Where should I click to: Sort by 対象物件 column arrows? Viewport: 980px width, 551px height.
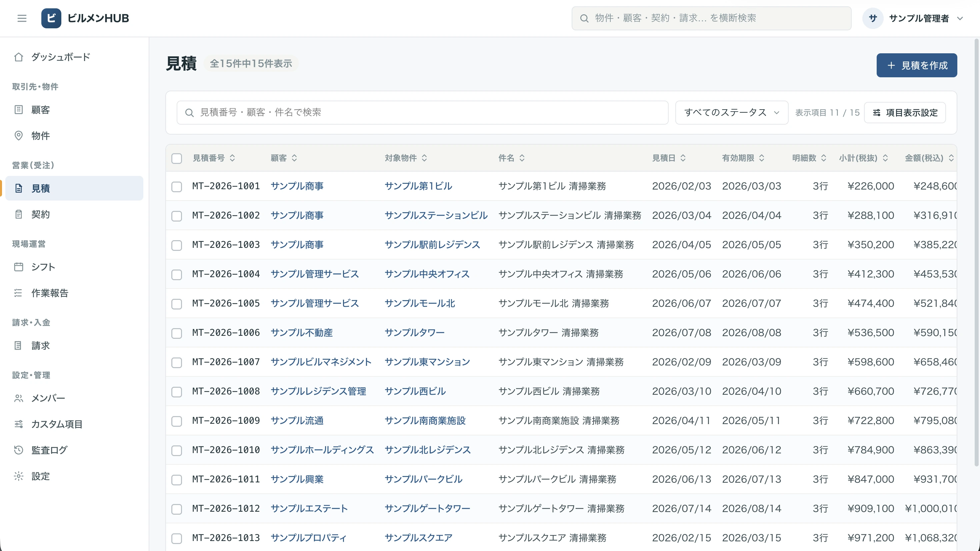coord(425,158)
